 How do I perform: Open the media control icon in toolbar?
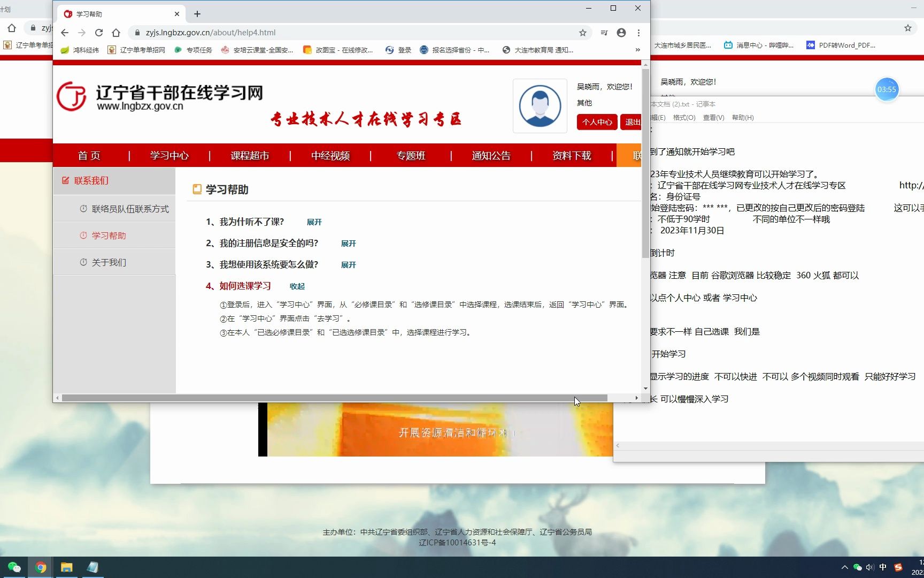coord(604,33)
